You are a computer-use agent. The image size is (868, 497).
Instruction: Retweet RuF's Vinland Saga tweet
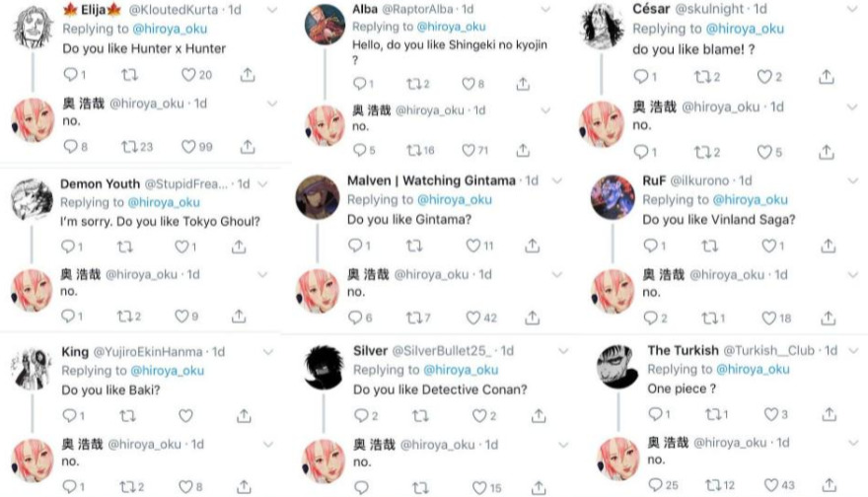click(x=709, y=246)
